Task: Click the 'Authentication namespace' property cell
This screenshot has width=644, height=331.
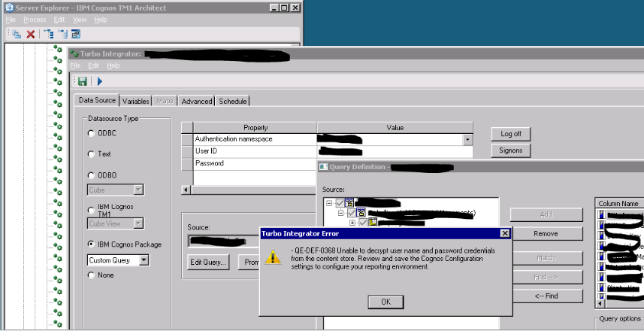Action: click(255, 139)
